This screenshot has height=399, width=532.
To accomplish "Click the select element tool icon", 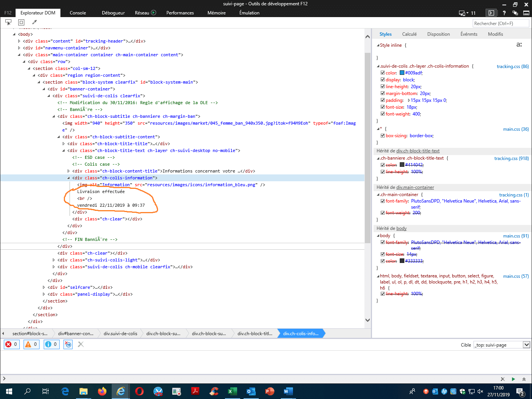I will [x=8, y=22].
